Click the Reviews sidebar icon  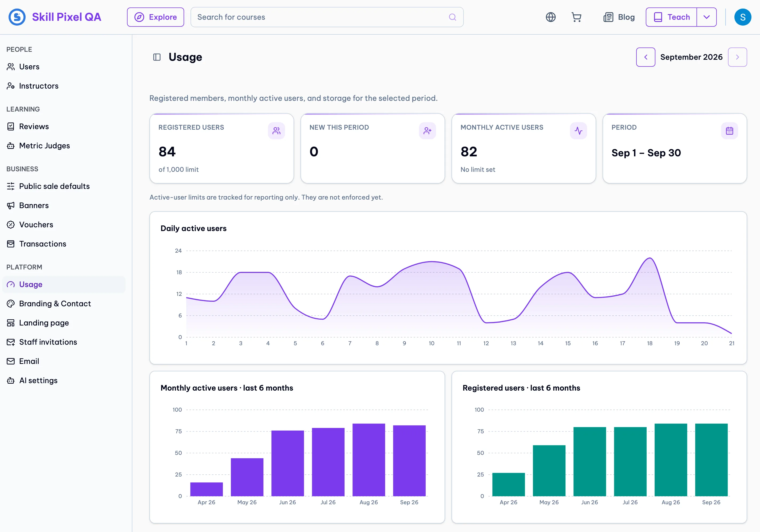point(11,126)
